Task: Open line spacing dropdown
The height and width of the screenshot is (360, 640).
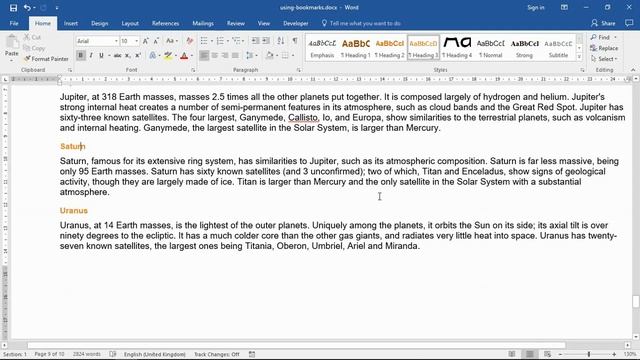Action: pyautogui.click(x=251, y=56)
